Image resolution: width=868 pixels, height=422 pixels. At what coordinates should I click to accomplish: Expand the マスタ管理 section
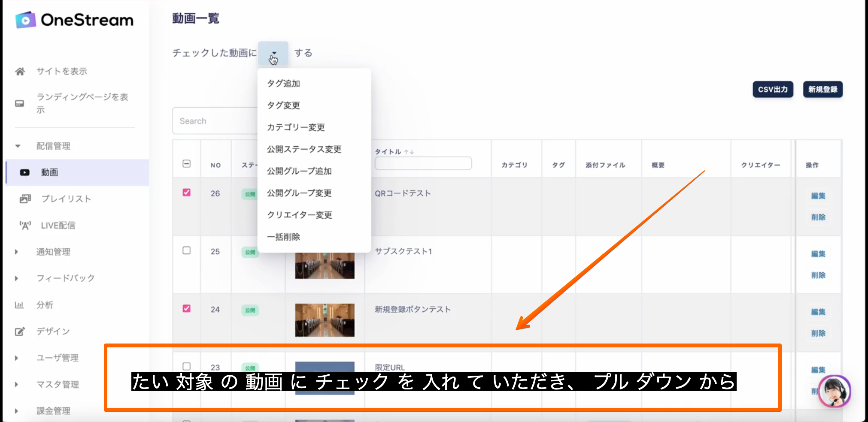coord(17,384)
